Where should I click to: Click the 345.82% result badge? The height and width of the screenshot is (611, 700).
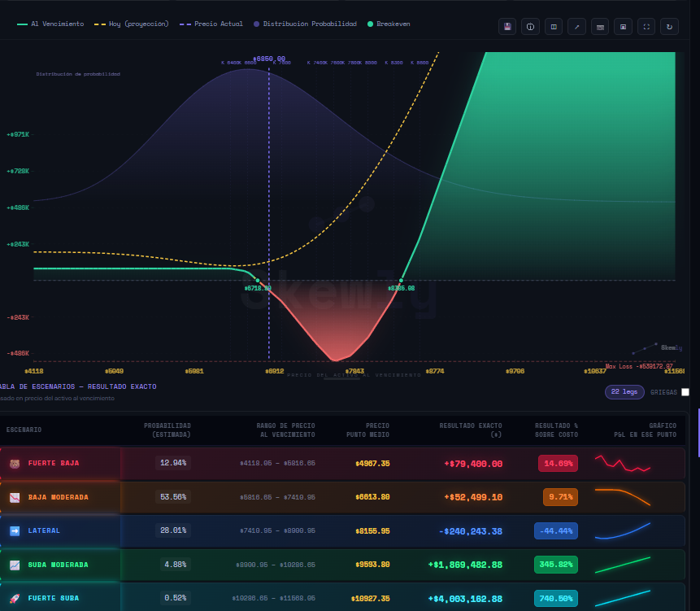pyautogui.click(x=556, y=565)
